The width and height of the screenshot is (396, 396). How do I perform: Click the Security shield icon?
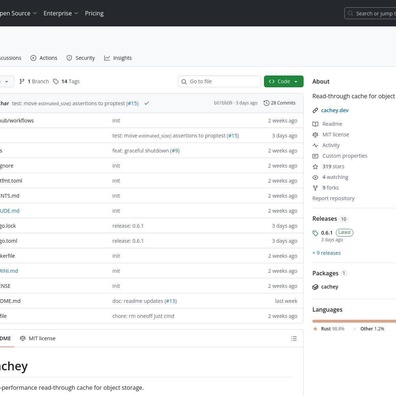tap(69, 58)
